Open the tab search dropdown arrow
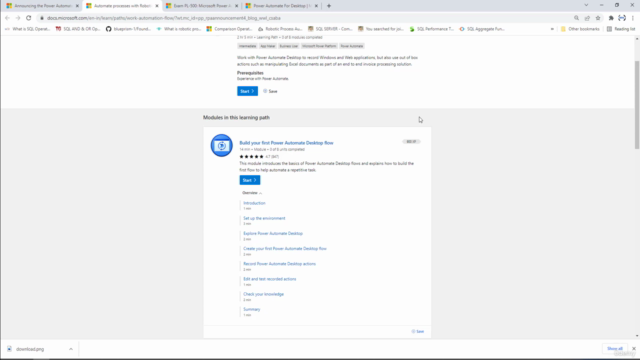Screen dimensions: 640x360 pyautogui.click(x=586, y=5)
